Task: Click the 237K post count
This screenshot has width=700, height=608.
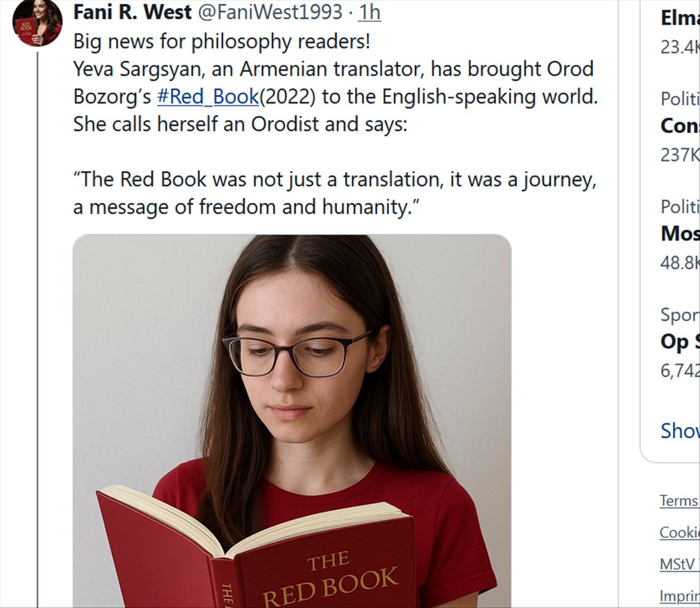Action: [679, 155]
